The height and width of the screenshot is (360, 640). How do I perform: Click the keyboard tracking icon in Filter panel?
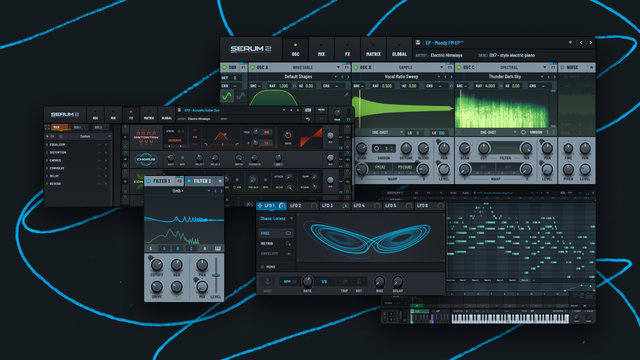218,248
